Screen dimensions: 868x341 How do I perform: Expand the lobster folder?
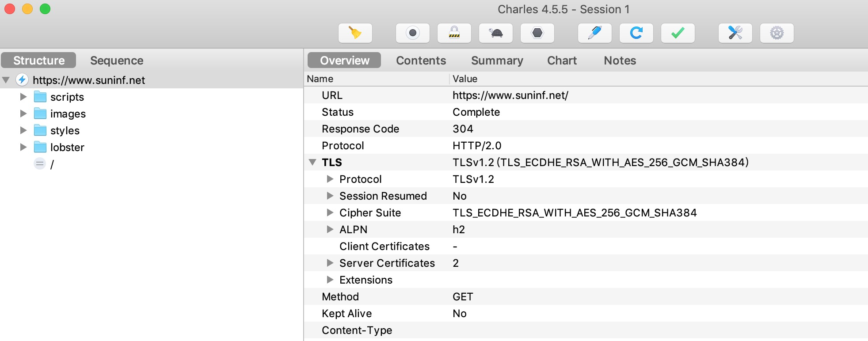(x=23, y=147)
